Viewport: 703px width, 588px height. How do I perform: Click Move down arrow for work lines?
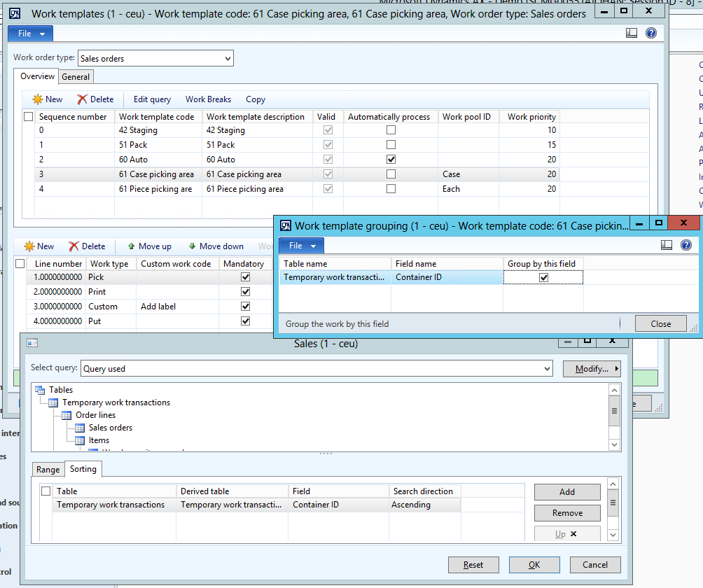click(192, 246)
